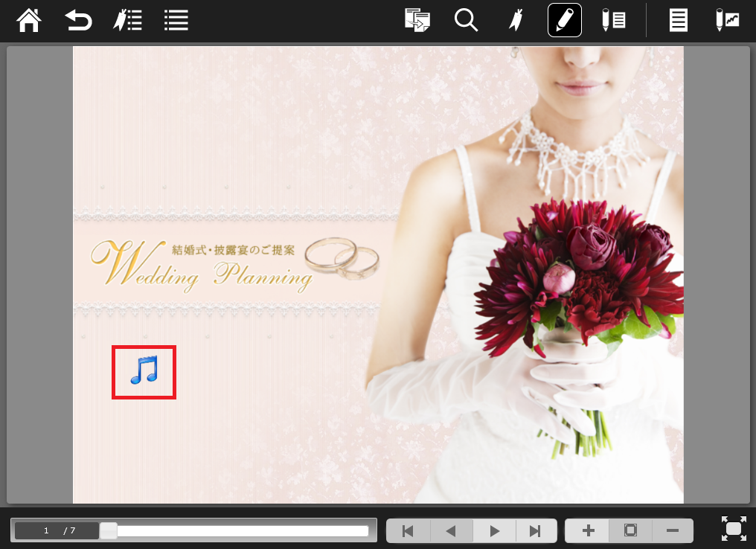Open the magnifier search tool
The width and height of the screenshot is (756, 549).
pos(466,20)
